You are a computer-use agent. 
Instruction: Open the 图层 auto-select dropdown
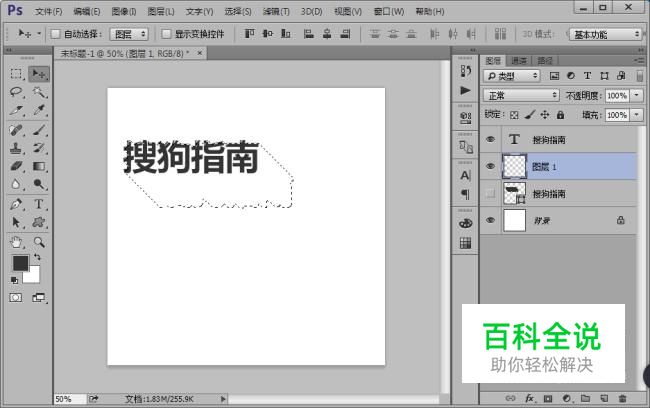pos(129,34)
